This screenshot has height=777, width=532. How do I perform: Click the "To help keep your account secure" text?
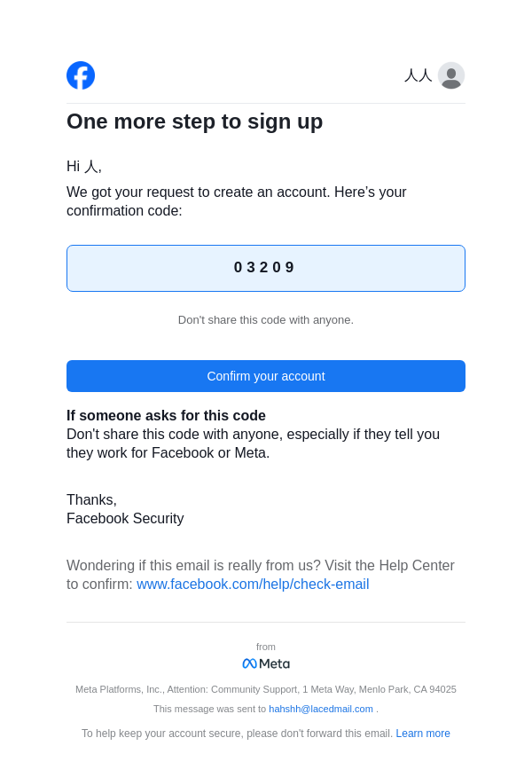pos(237,734)
